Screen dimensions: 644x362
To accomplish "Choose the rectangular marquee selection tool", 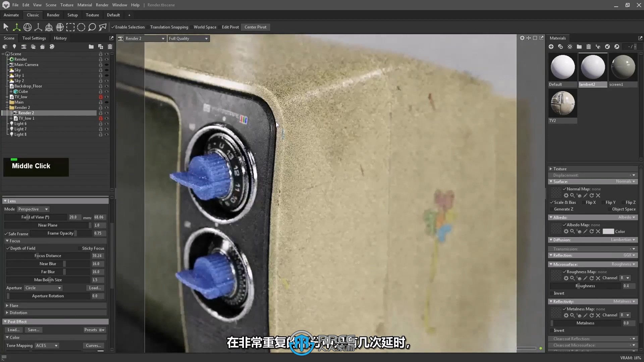I will point(70,27).
